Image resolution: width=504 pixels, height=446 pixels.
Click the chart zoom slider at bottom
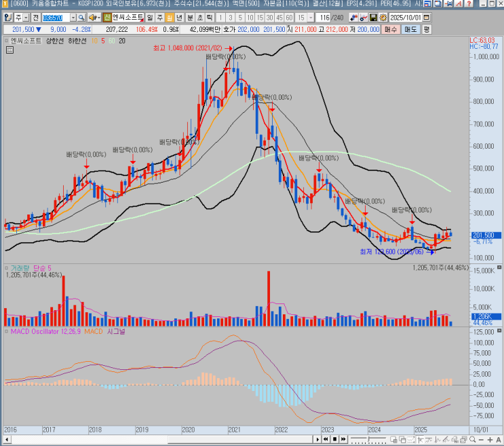coord(368,439)
